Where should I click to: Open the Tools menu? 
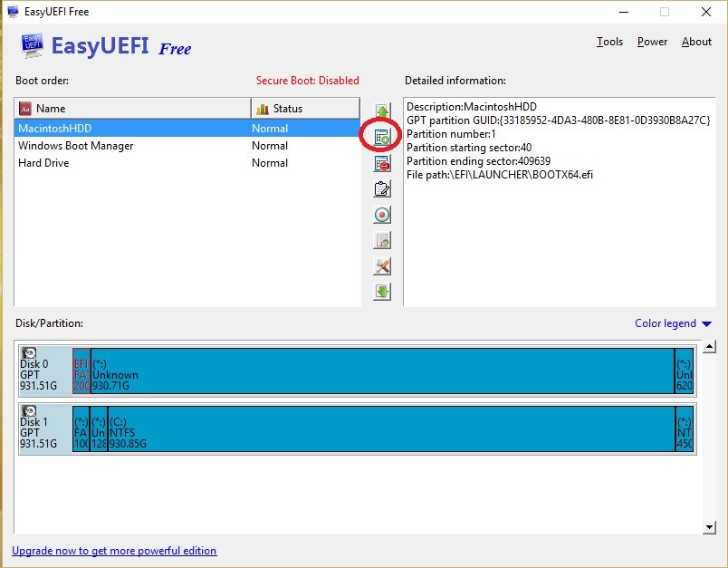[x=609, y=42]
